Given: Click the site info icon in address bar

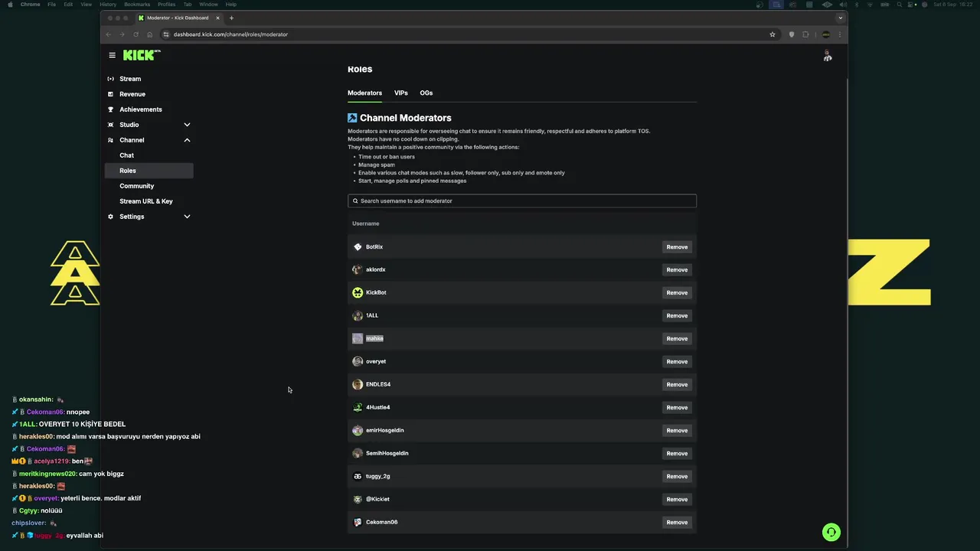Looking at the screenshot, I should tap(166, 34).
